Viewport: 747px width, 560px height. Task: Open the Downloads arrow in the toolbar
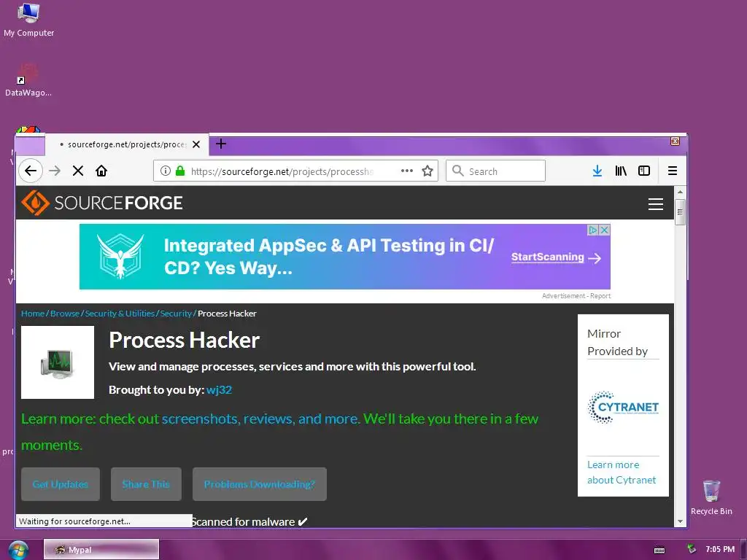(597, 171)
